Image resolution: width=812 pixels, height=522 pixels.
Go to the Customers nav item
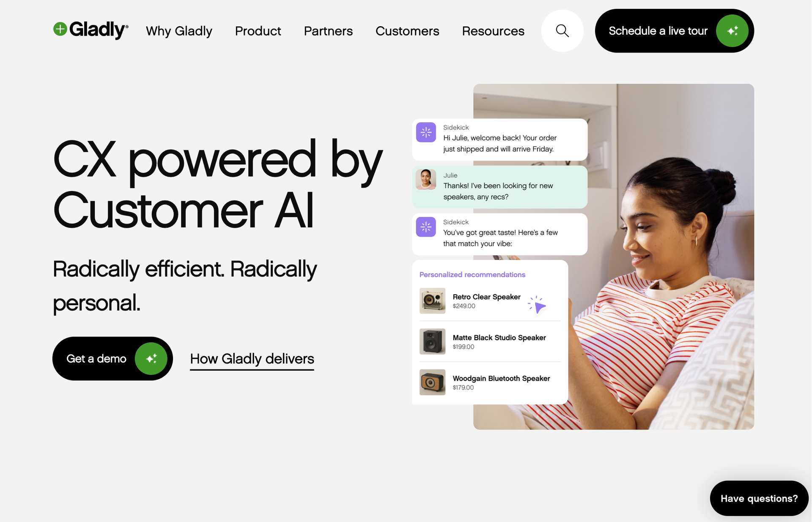pyautogui.click(x=407, y=31)
